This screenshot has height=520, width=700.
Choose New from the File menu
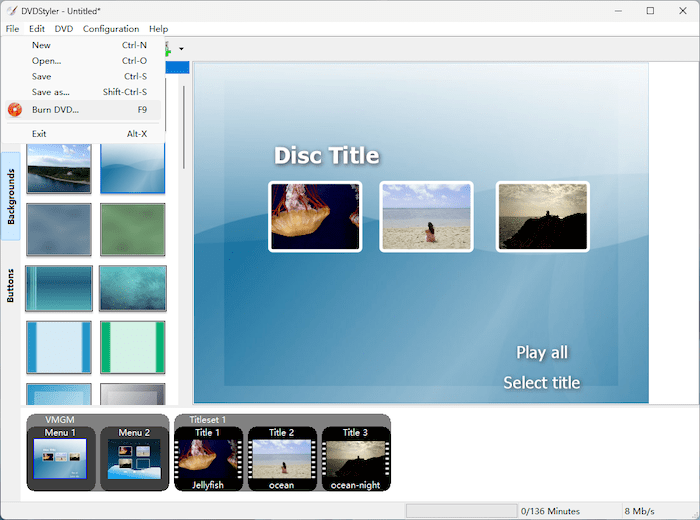41,45
